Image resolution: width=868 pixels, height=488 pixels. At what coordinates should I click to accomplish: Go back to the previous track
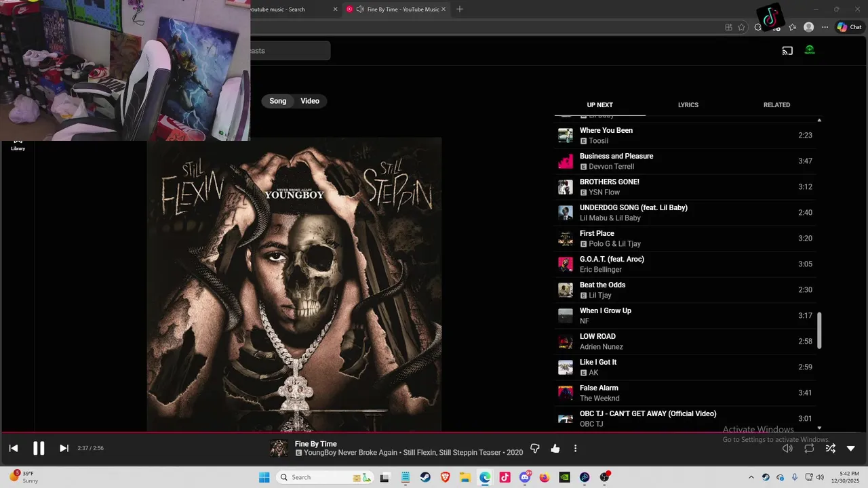tap(14, 448)
